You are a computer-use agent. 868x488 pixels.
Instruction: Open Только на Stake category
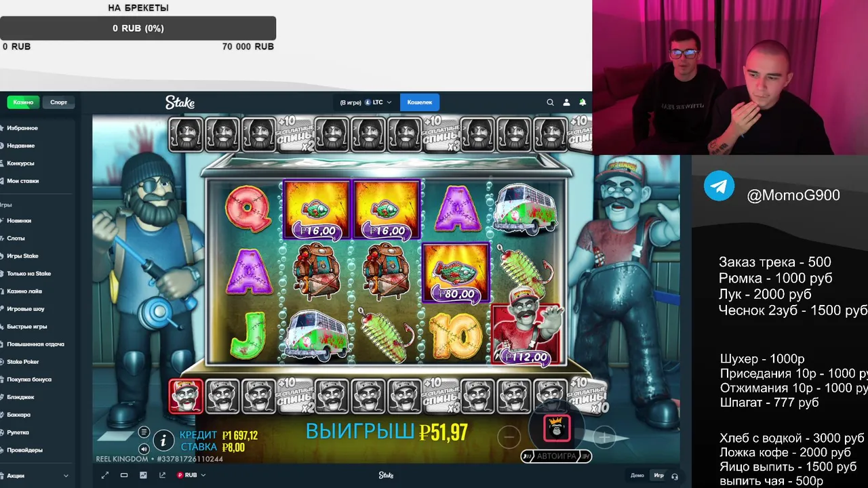point(28,274)
